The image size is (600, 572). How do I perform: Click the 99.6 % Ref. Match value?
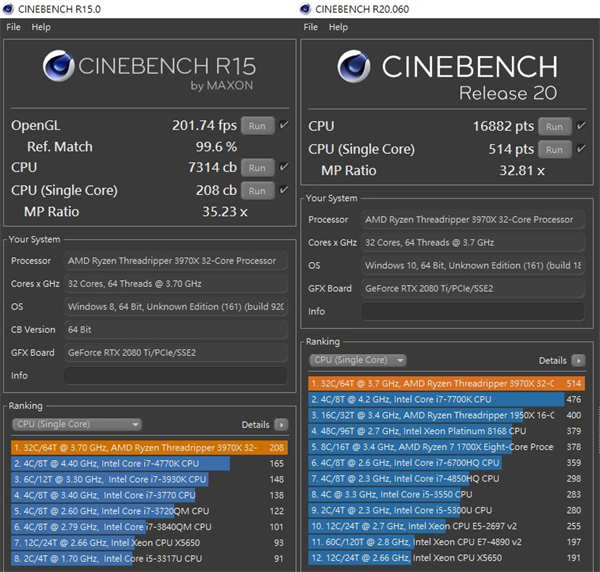(216, 147)
